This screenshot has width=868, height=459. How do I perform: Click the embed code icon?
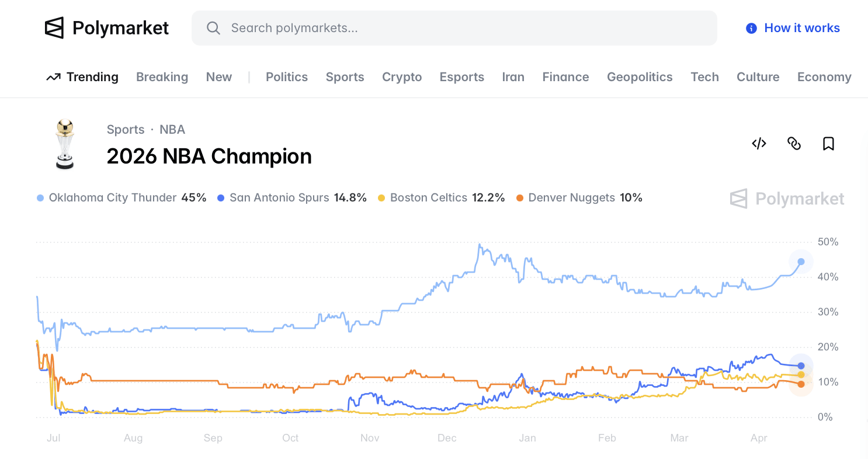coord(759,143)
